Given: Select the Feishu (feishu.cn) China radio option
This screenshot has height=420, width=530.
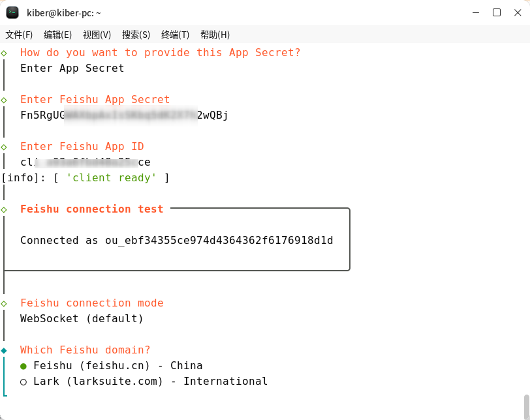Looking at the screenshot, I should point(24,366).
